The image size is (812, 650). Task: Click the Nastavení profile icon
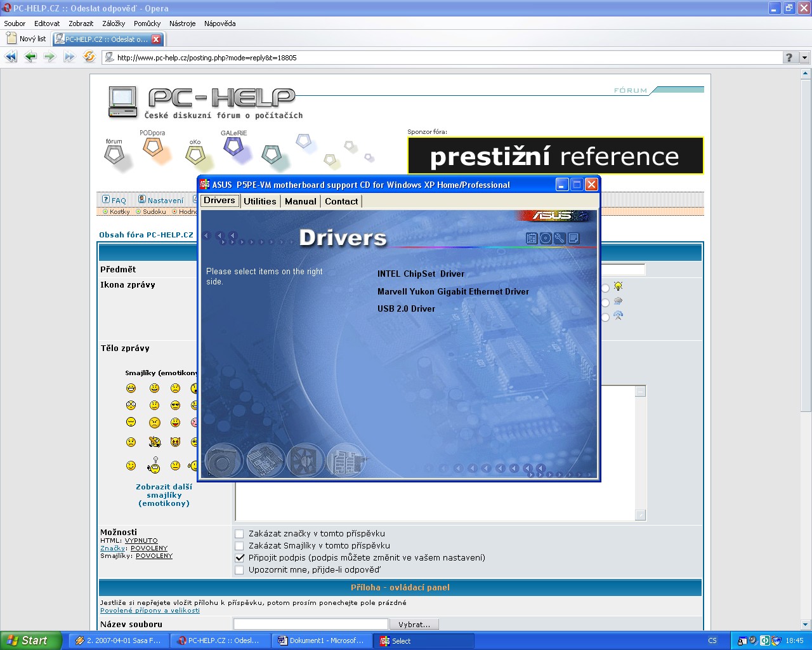click(x=142, y=199)
